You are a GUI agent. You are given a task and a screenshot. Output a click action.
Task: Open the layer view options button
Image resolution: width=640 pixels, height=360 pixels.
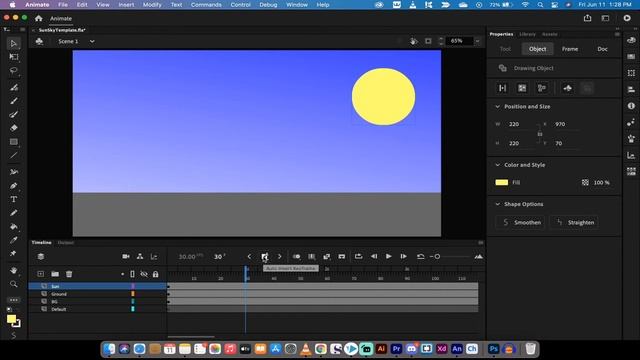(40, 256)
